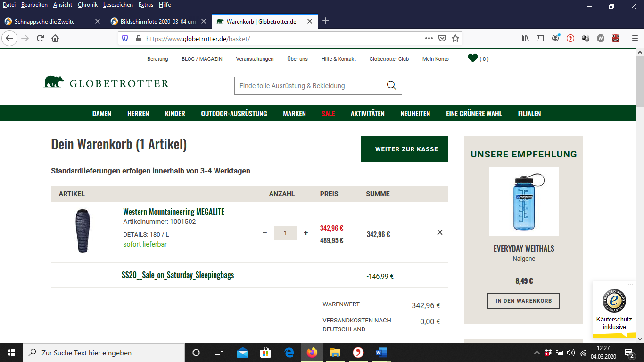
Task: Go to the browser home page
Action: point(55,38)
